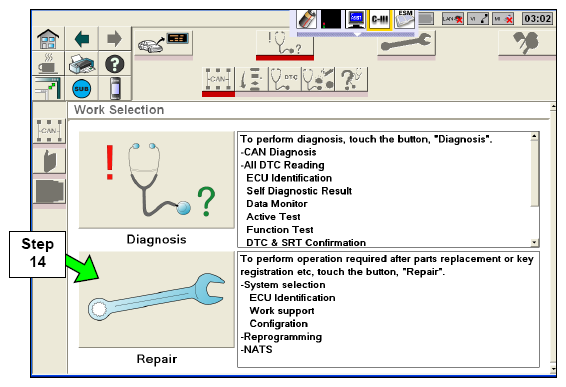Click the coffee cup icon

coord(48,64)
